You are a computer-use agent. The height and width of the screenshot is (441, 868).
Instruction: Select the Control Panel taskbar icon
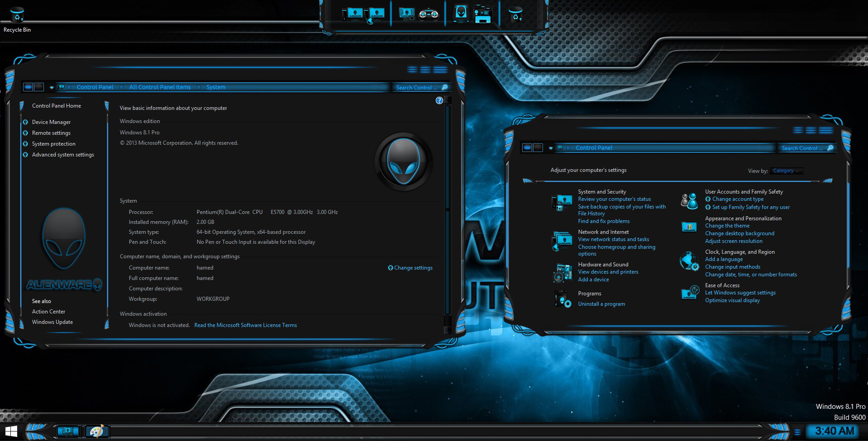point(68,432)
